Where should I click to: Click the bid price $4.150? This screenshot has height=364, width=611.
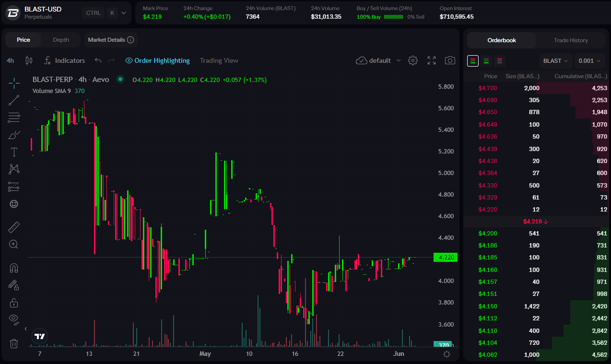pos(488,306)
